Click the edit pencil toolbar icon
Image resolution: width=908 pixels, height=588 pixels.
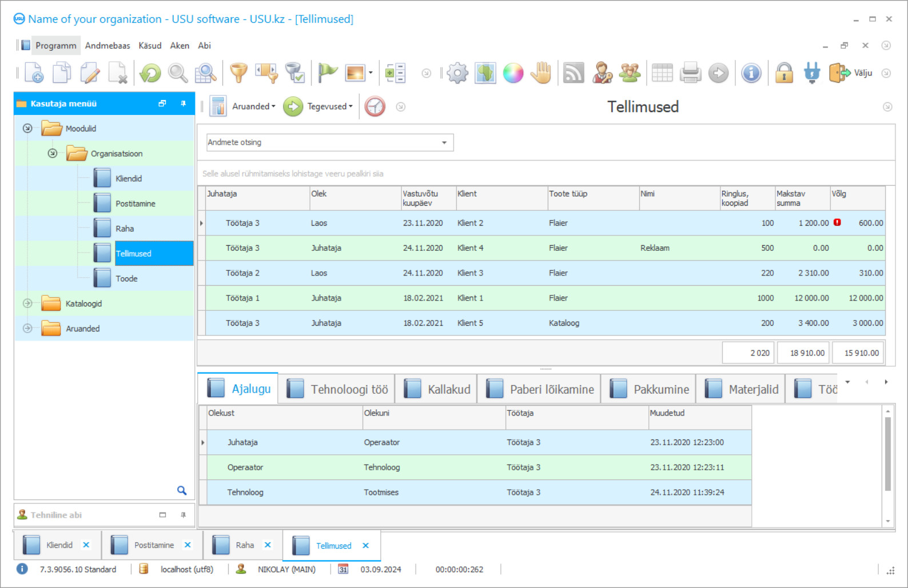(90, 73)
